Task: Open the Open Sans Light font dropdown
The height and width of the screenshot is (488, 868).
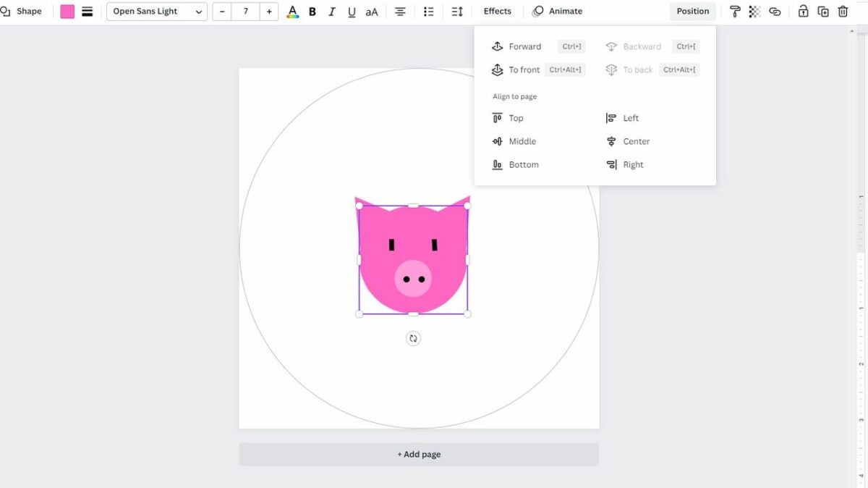Action: tap(156, 11)
